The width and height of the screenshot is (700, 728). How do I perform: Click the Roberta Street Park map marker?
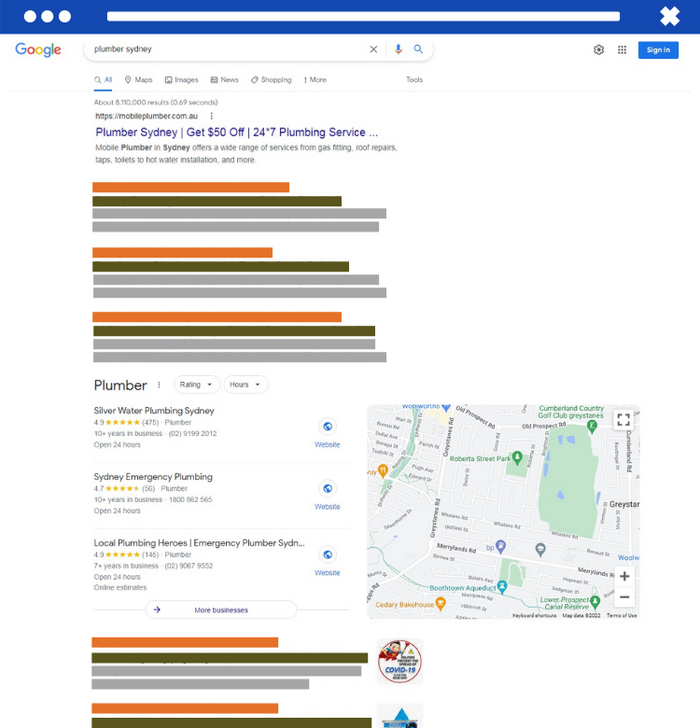[517, 457]
